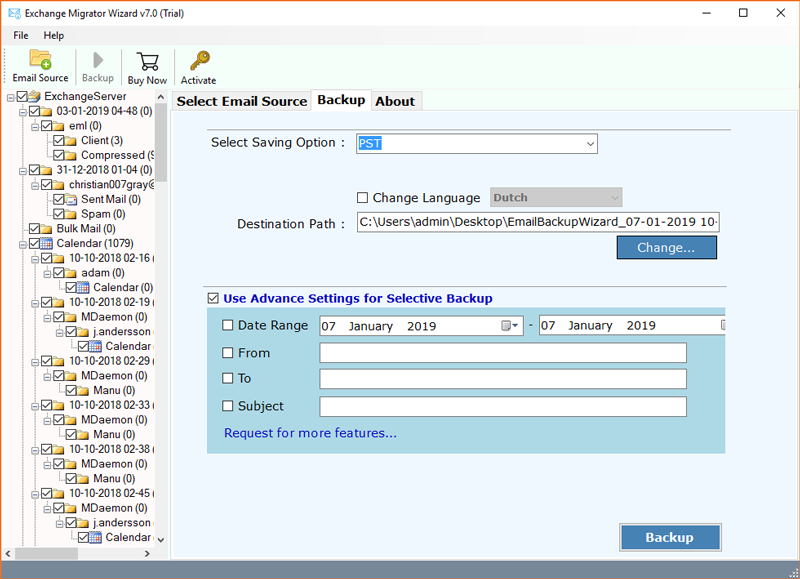Click the tree horizontal scrollbar thumb
The image size is (800, 579).
click(x=46, y=553)
